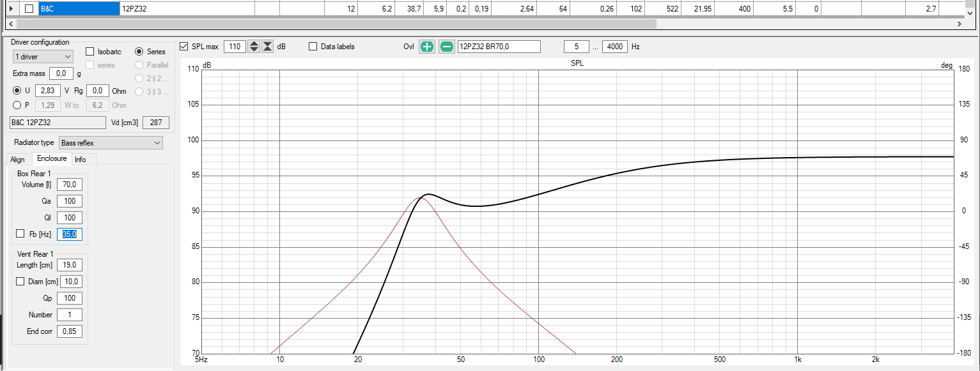Click the SPL max auto-scale icon

pos(268,47)
